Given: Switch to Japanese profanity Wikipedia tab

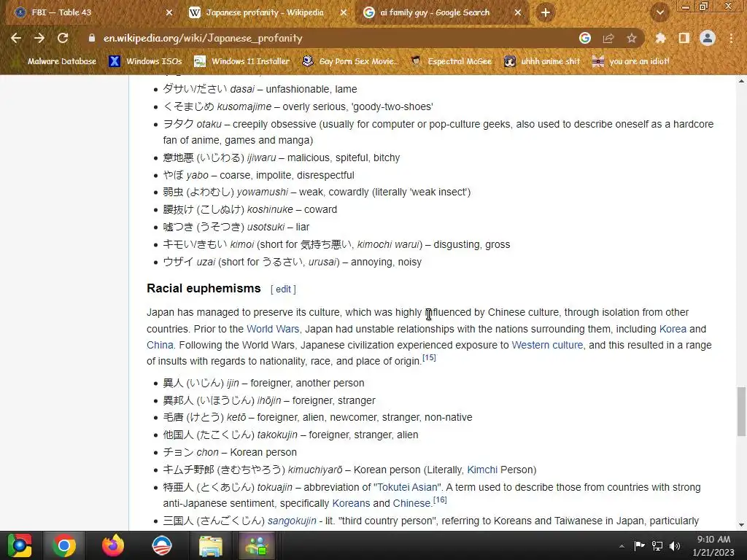Looking at the screenshot, I should pos(267,13).
